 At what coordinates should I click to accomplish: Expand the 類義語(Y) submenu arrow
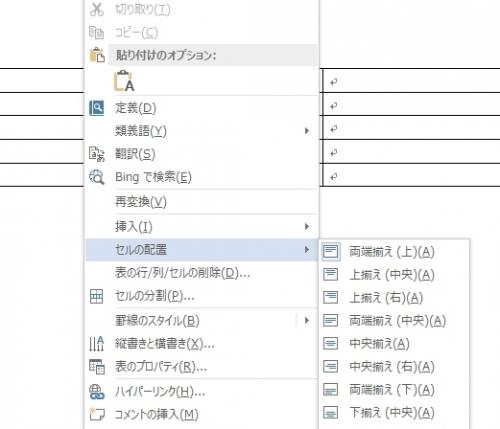click(x=307, y=131)
